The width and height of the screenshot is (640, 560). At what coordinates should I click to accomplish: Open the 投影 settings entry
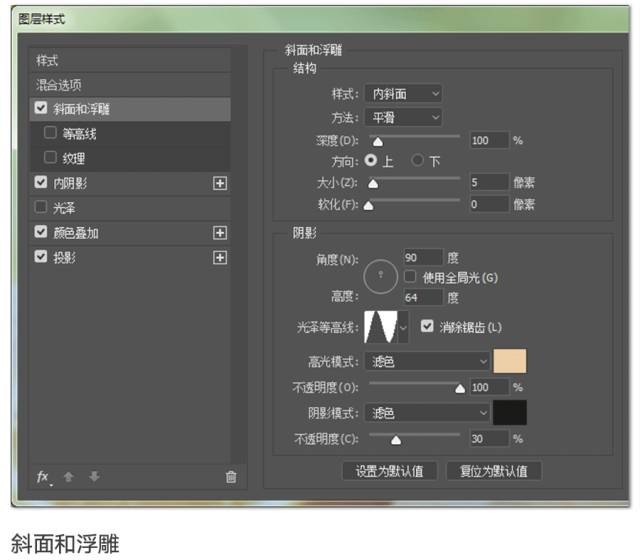(x=130, y=258)
